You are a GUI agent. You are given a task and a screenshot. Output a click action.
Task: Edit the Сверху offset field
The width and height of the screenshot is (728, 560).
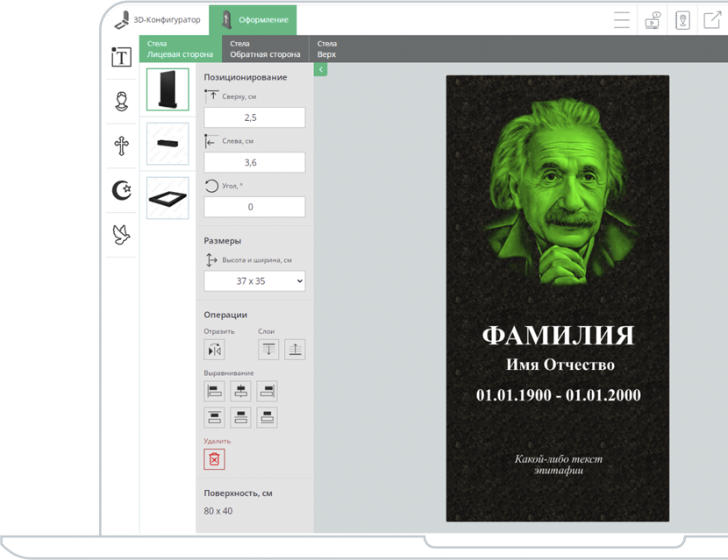point(254,117)
